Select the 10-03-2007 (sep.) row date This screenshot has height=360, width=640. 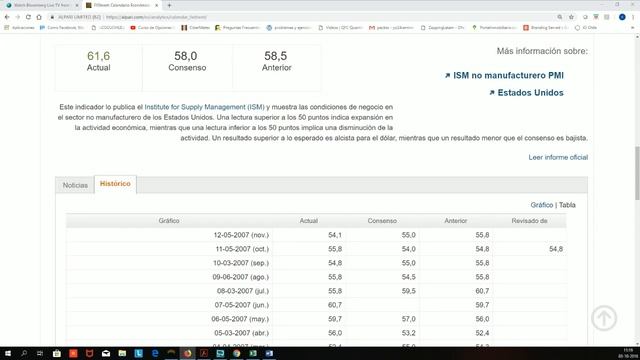(241, 263)
